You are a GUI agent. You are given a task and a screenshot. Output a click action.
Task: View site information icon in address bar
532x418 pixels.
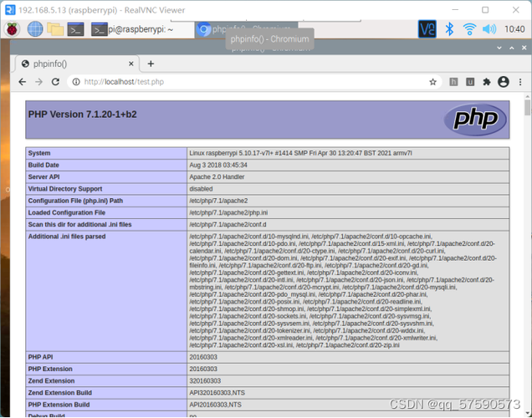[x=76, y=82]
